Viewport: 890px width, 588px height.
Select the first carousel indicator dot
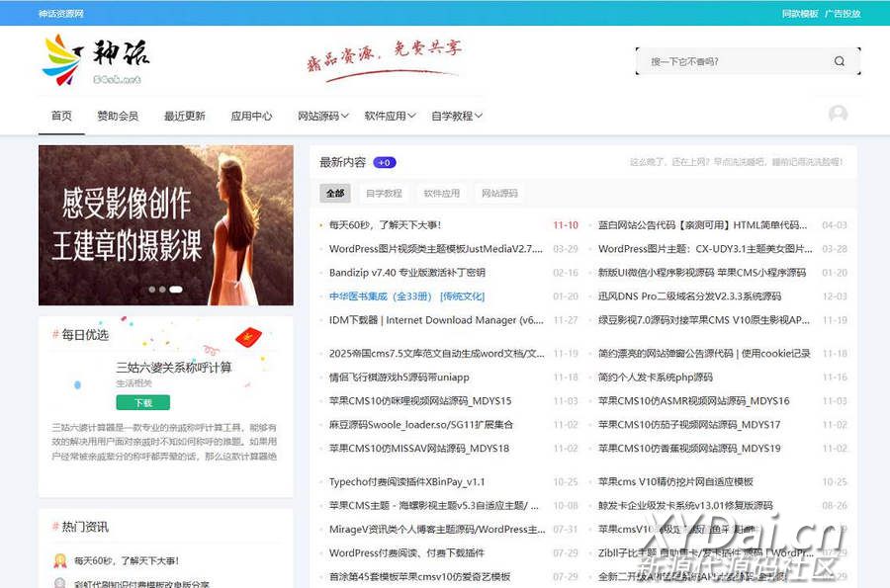152,290
